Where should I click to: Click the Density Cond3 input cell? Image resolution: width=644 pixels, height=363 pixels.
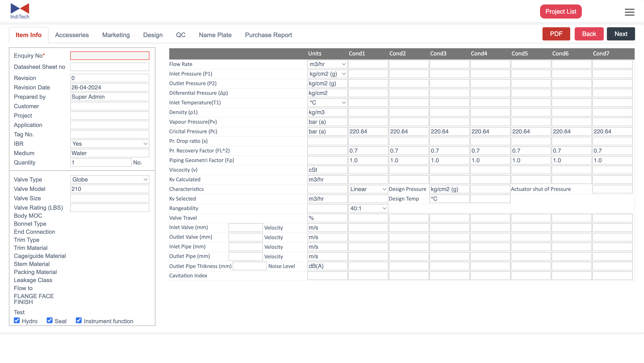(449, 112)
